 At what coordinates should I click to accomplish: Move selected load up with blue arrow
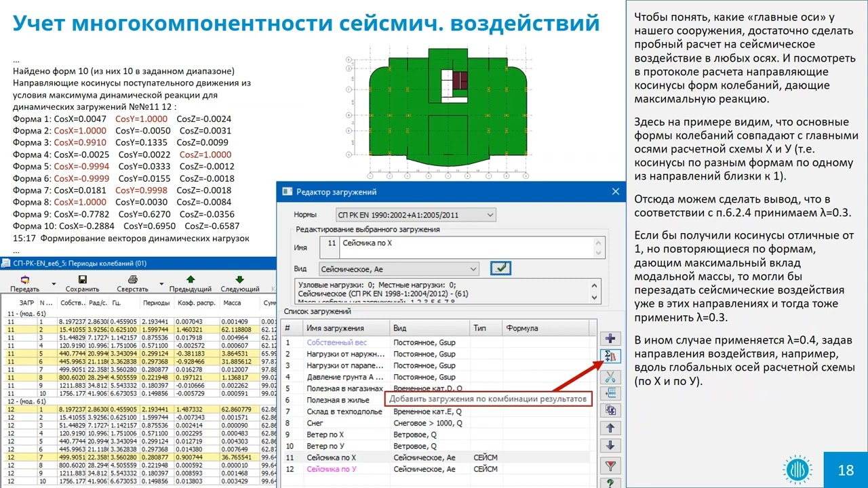coord(611,428)
